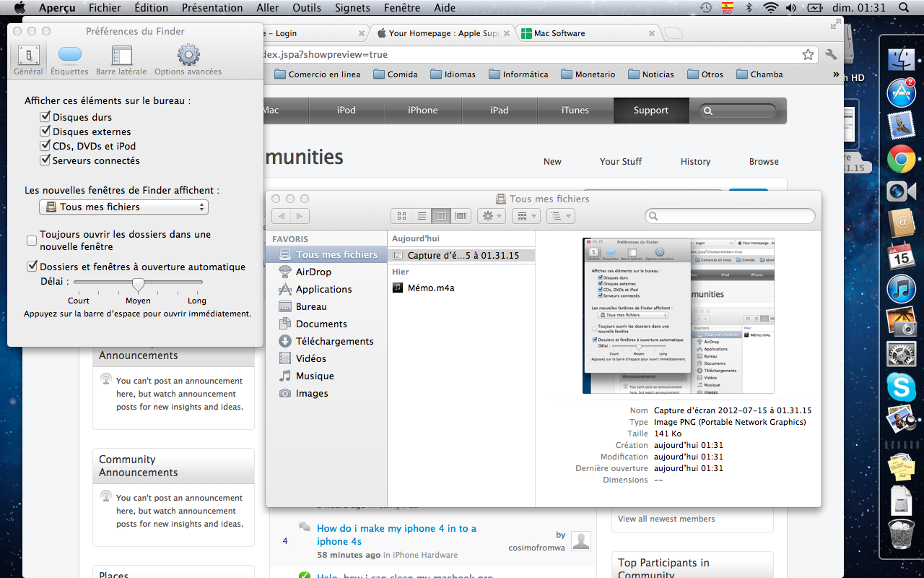The height and width of the screenshot is (578, 924).
Task: Open Spotlight search in the menu bar
Action: pos(904,8)
